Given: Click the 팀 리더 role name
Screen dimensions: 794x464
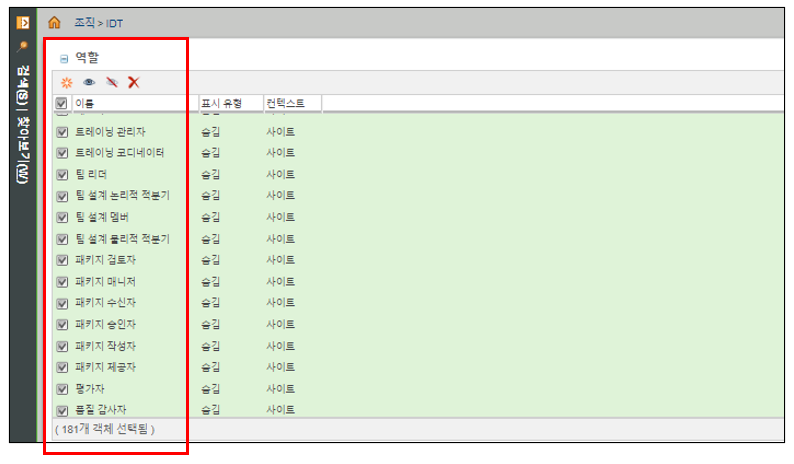Looking at the screenshot, I should tap(91, 174).
